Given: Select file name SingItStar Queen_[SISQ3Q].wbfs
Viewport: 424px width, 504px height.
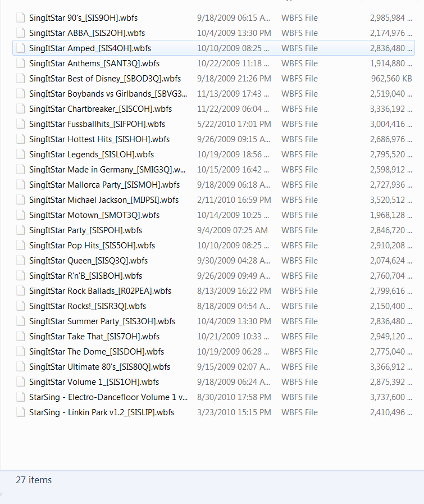Looking at the screenshot, I should click(88, 261).
